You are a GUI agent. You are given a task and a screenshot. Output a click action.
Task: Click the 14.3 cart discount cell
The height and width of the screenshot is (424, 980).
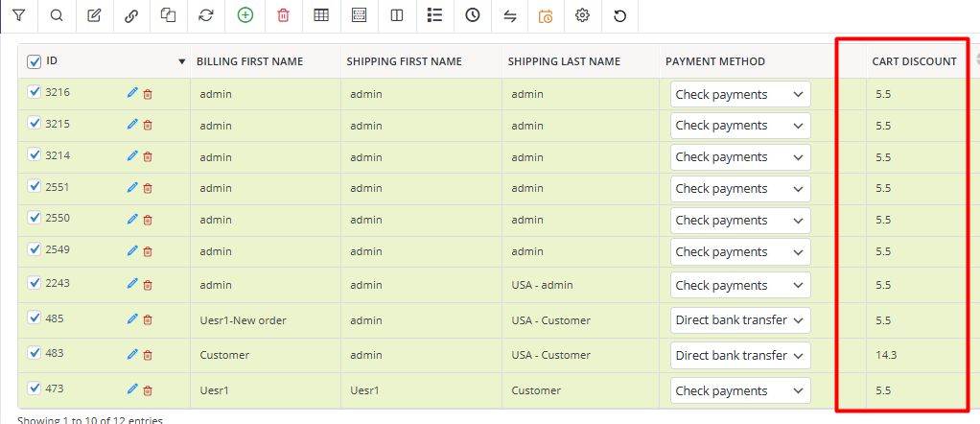pyautogui.click(x=885, y=354)
